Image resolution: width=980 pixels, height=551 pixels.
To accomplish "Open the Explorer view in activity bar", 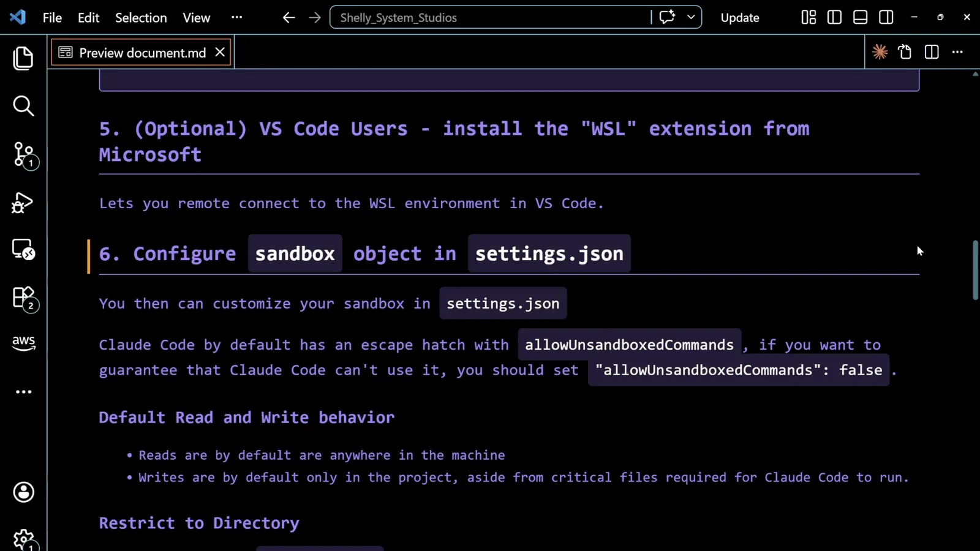I will pos(23,58).
